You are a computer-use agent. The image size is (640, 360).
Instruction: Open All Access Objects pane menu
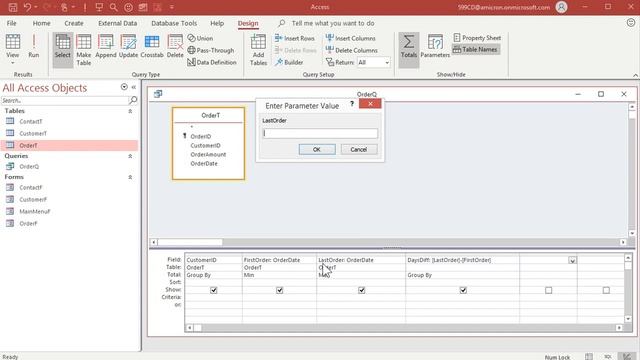124,87
